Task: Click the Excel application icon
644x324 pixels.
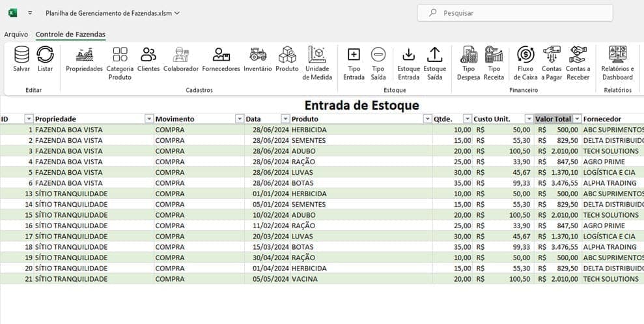Action: (13, 13)
